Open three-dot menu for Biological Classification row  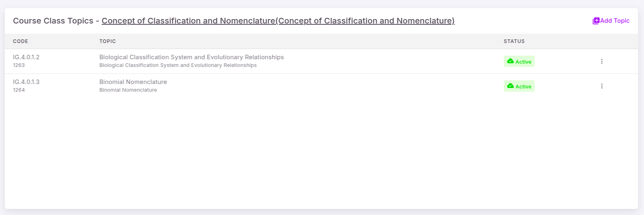[x=602, y=61]
